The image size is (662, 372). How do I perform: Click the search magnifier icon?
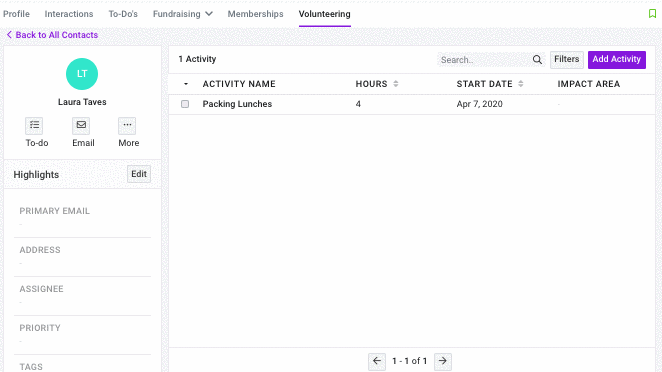537,60
